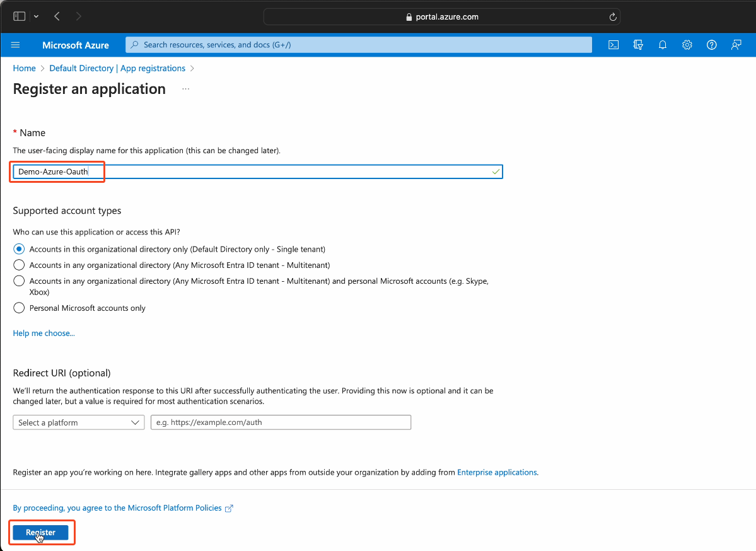Click the Register button
The image size is (756, 551).
40,533
